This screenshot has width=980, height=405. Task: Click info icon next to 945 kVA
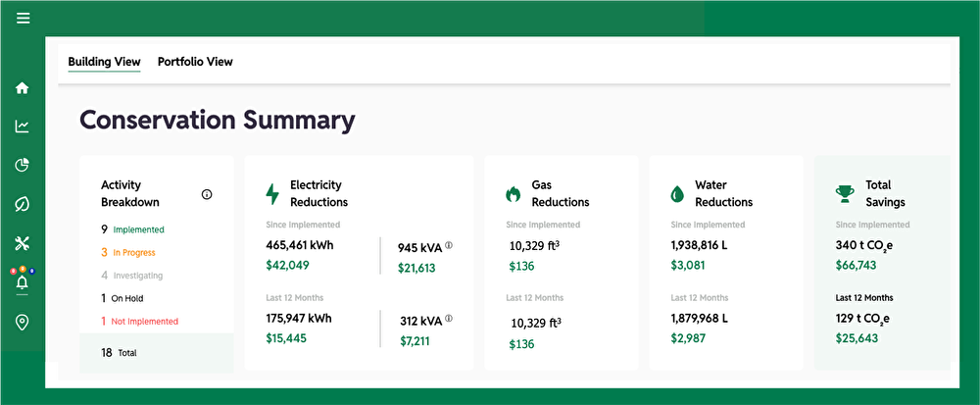point(448,246)
